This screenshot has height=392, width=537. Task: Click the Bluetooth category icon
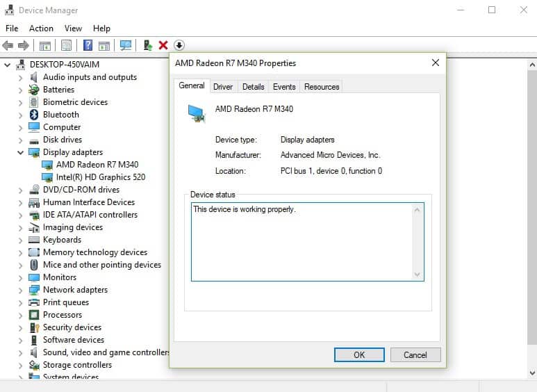pyautogui.click(x=34, y=115)
